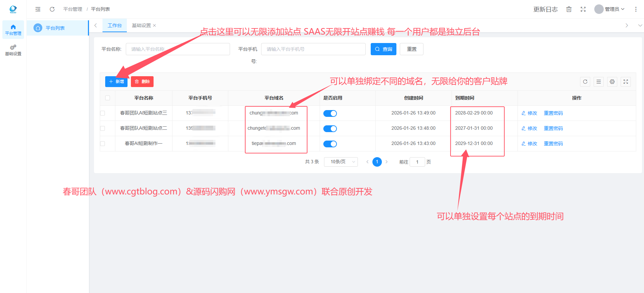644x293 pixels.
Task: Open the vertical three-dot more menu
Action: coord(636,9)
